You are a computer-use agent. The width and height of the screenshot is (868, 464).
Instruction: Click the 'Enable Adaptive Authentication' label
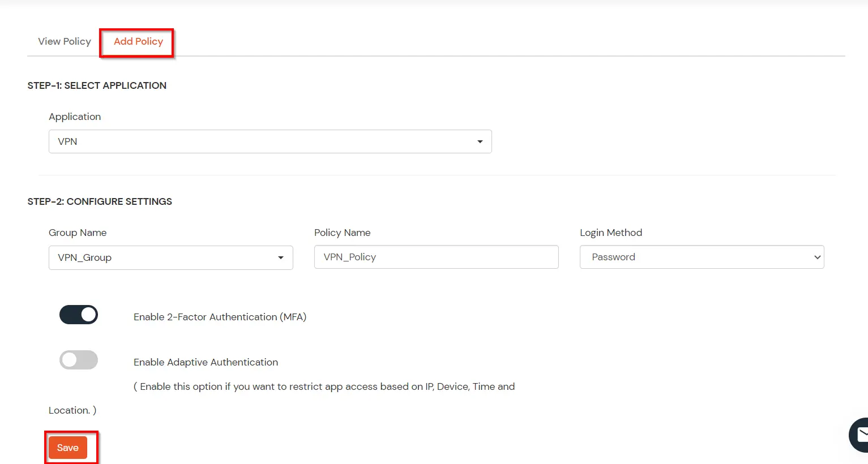(x=206, y=362)
